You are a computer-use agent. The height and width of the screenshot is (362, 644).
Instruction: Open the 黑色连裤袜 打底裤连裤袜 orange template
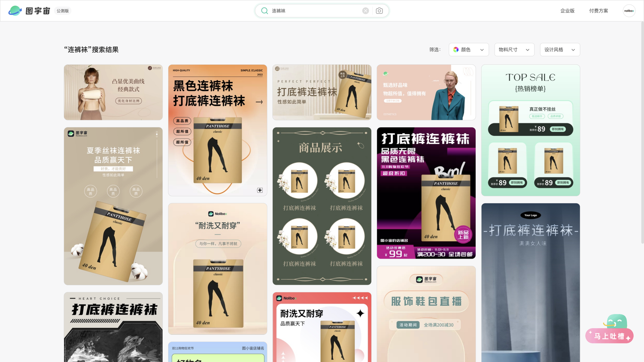coord(218,130)
